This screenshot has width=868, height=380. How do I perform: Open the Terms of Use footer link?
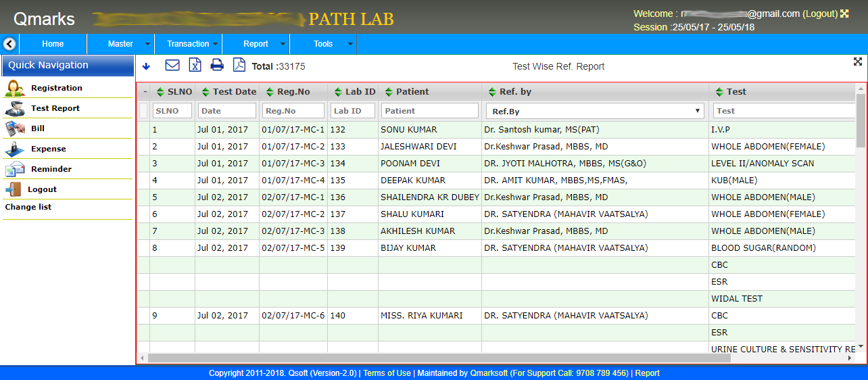pos(387,373)
